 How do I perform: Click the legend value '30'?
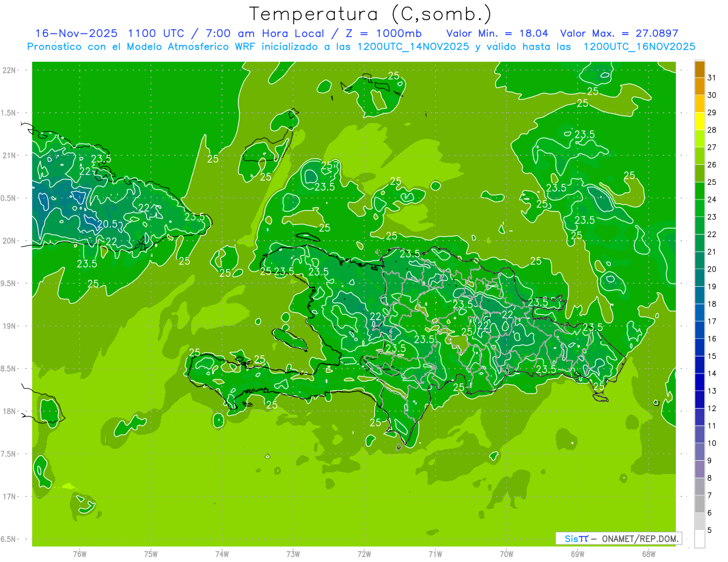click(712, 95)
